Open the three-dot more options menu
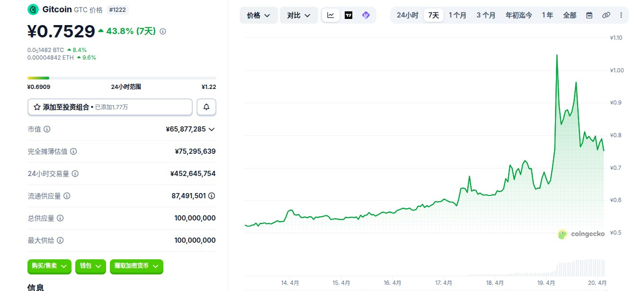This screenshot has width=644, height=291. [x=621, y=15]
